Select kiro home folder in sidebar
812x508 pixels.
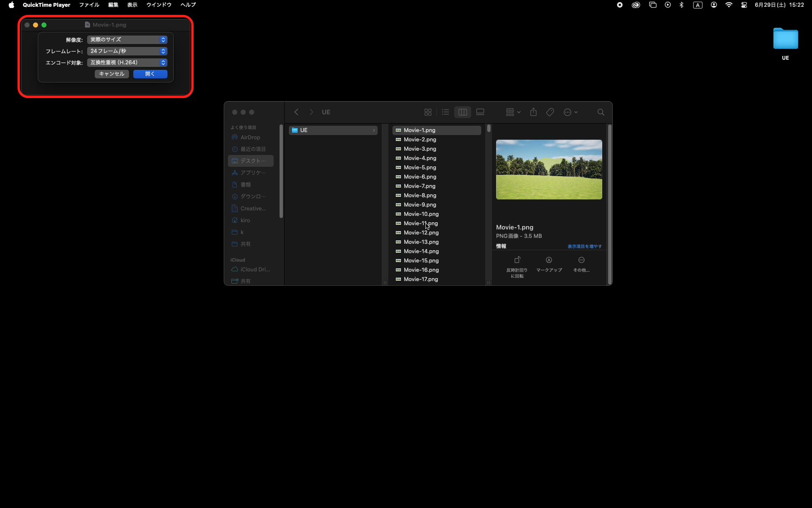(251, 220)
